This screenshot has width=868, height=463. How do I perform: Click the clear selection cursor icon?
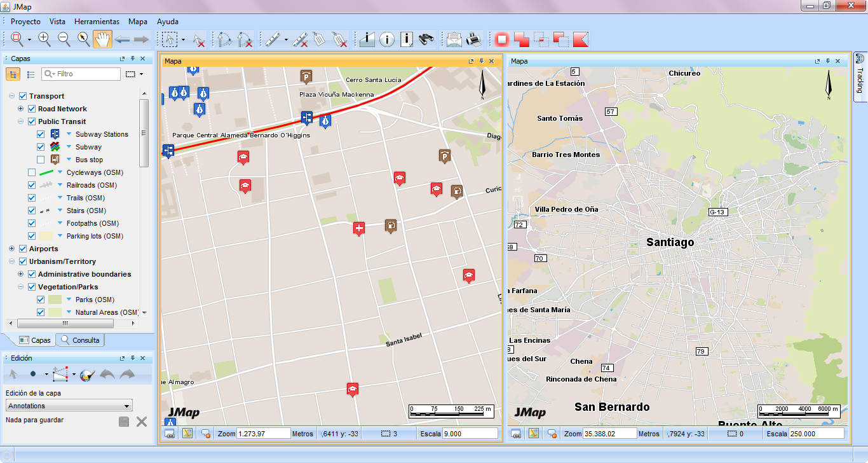[x=199, y=39]
